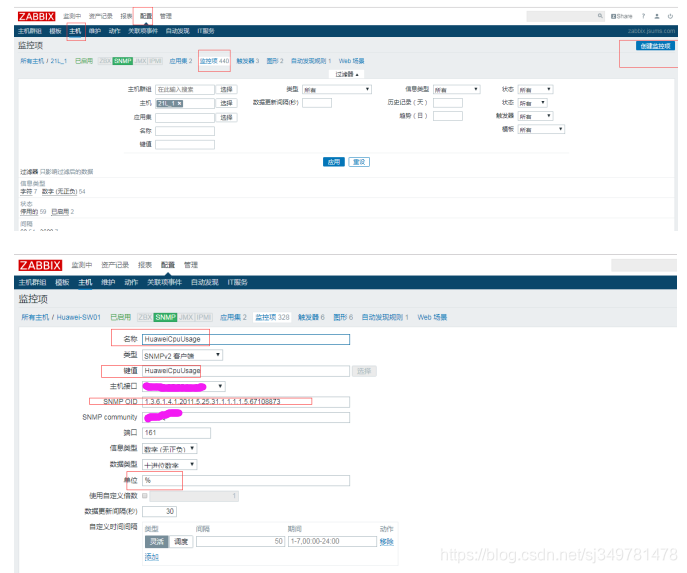Open the 自动发现规则 1 tab in the lower page
The height and width of the screenshot is (573, 687).
click(385, 317)
